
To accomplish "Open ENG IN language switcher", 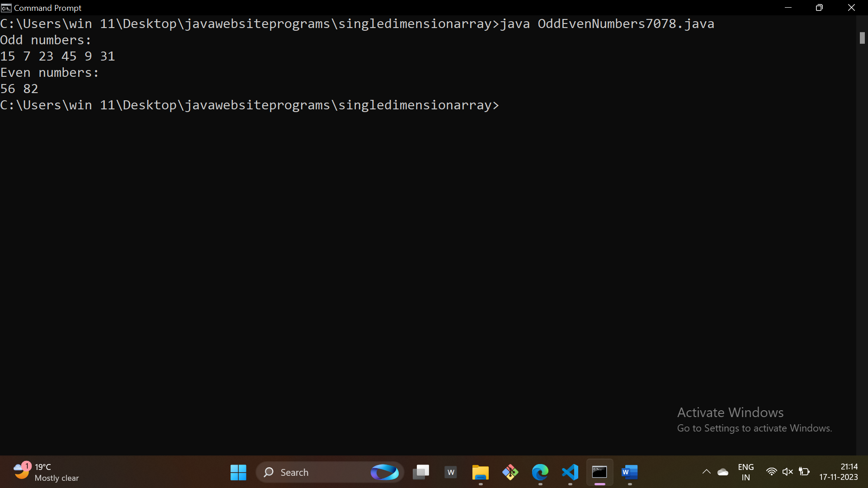I will (745, 472).
